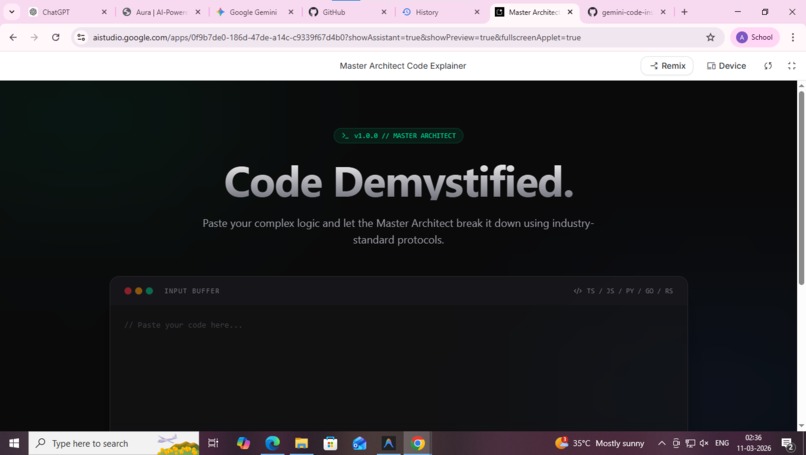
Task: Click the Code Demystified heading
Action: click(399, 182)
